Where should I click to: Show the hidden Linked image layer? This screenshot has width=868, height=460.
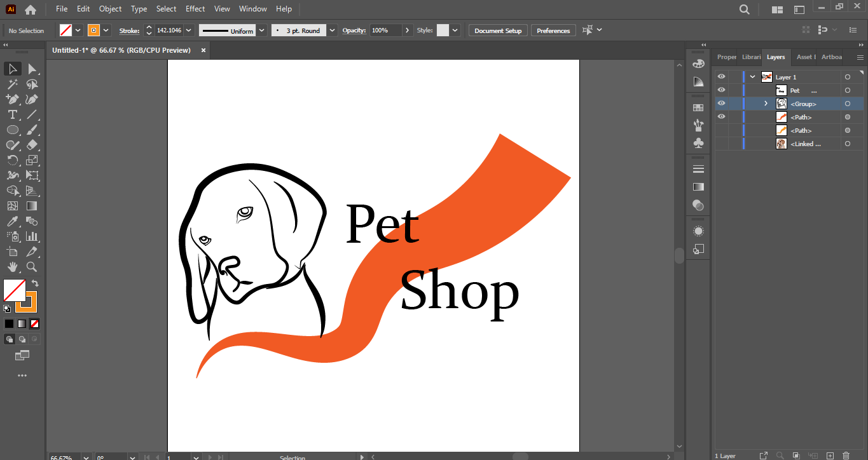point(721,144)
